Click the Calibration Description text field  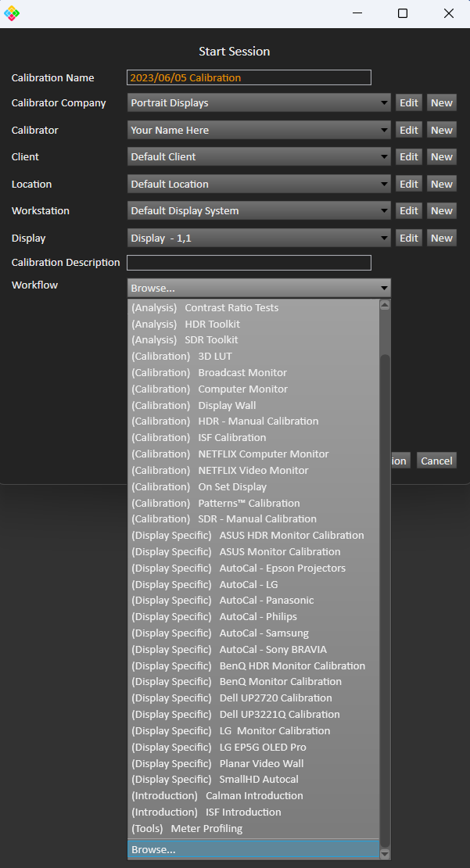coord(249,263)
